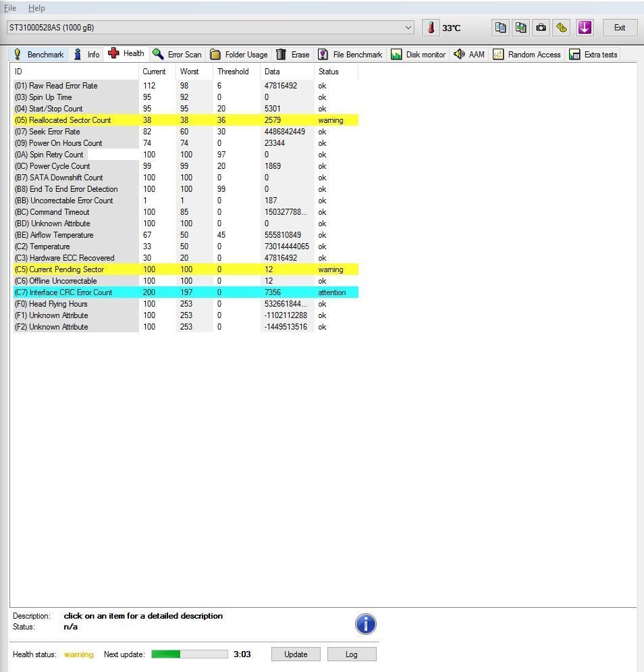Click the Worst column header

194,72
